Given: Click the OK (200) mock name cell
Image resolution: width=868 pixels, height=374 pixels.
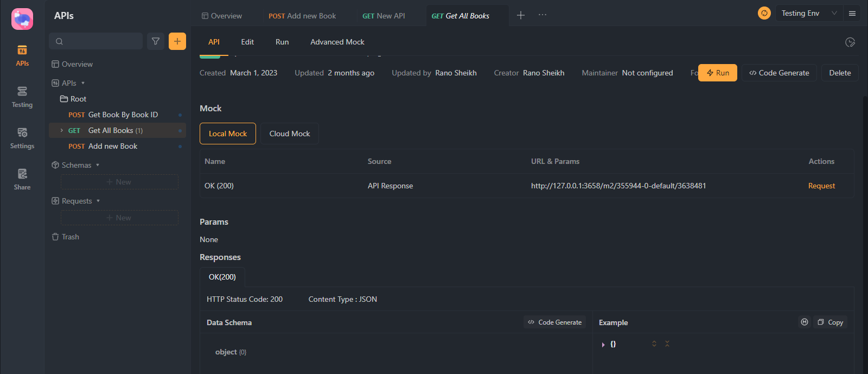Looking at the screenshot, I should coord(219,186).
